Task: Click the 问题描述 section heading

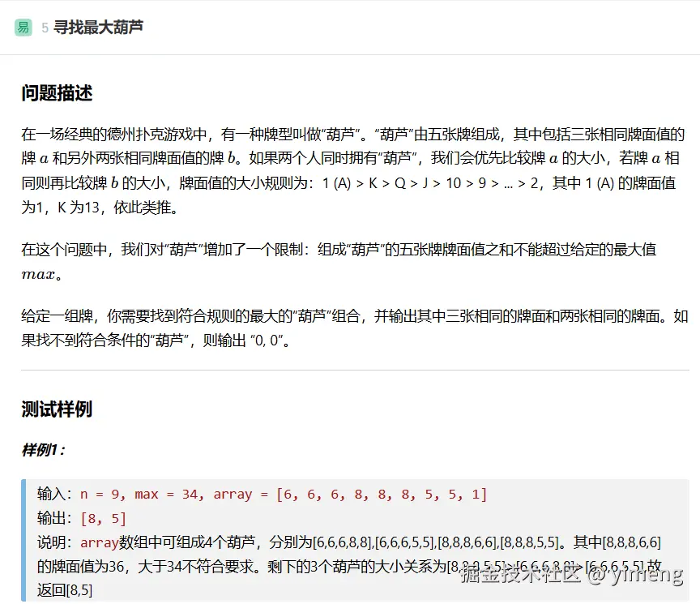Action: point(57,93)
